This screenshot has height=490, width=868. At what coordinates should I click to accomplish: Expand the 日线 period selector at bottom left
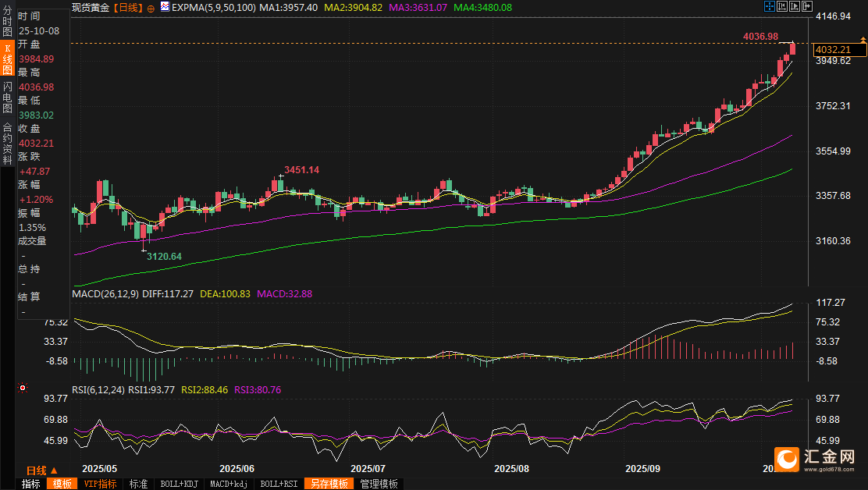[42, 470]
